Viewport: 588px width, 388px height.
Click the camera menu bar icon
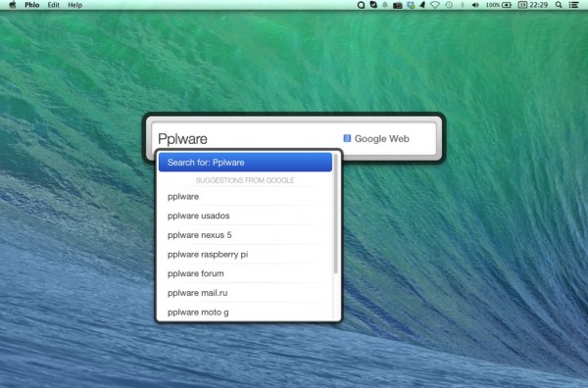(398, 5)
